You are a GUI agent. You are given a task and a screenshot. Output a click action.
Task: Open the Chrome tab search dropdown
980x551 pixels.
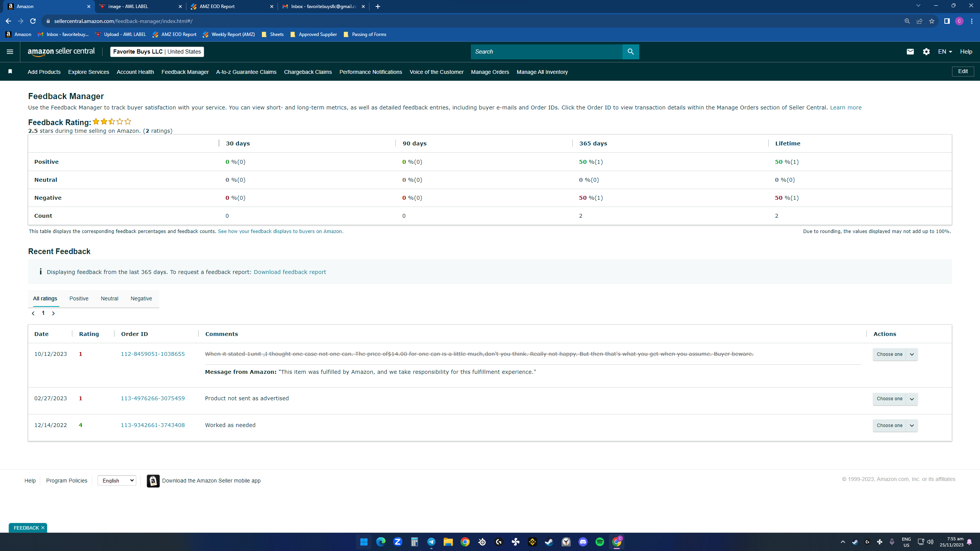(x=918, y=6)
